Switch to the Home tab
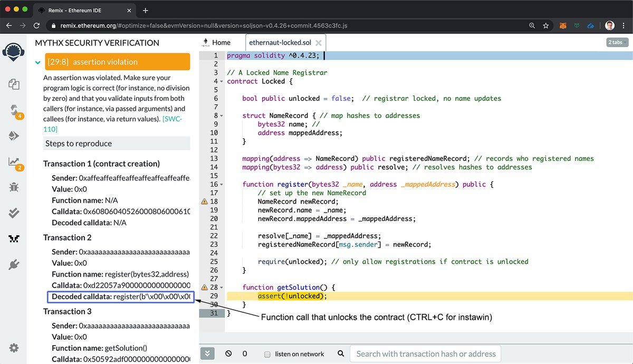633x364 pixels. [x=217, y=42]
